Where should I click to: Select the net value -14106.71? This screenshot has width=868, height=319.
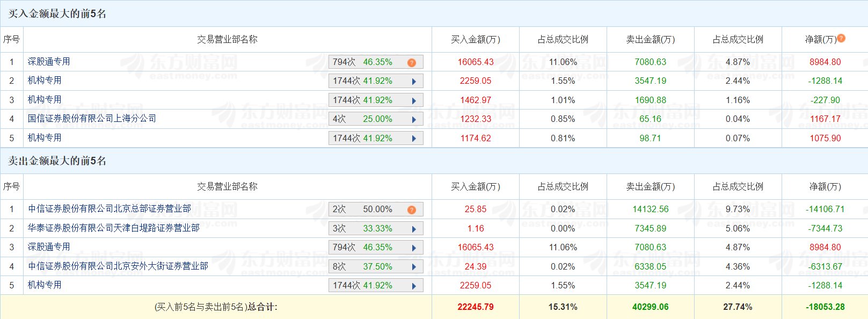(x=826, y=209)
